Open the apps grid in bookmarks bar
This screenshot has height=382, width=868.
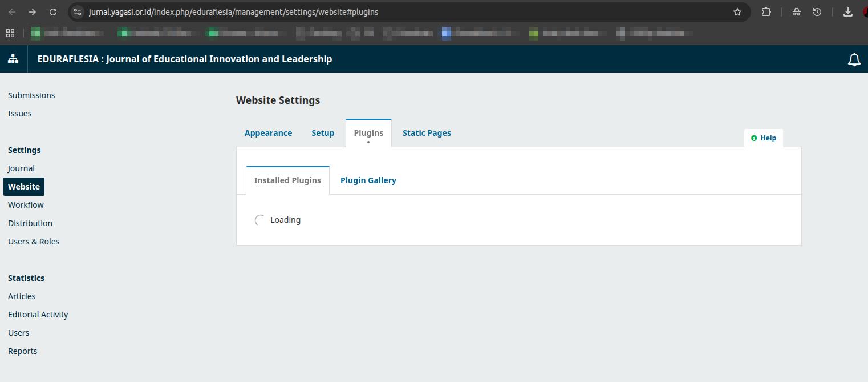[x=10, y=33]
